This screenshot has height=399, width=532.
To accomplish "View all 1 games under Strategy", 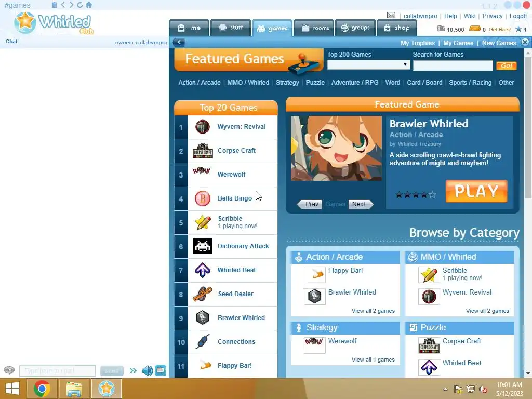I will click(373, 360).
